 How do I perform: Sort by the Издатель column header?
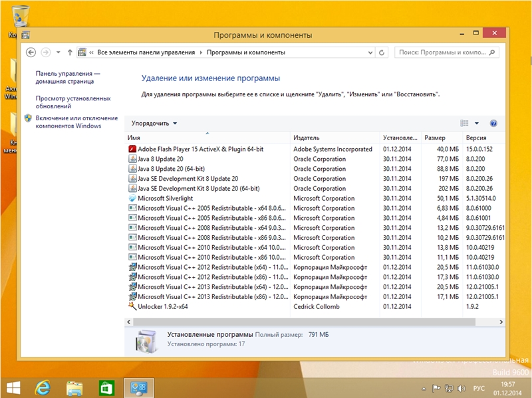[335, 138]
